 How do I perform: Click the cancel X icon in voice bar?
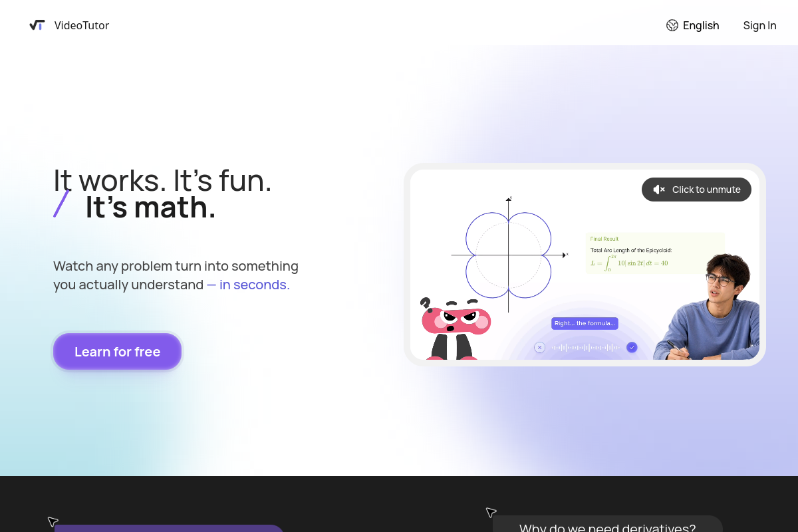[539, 347]
